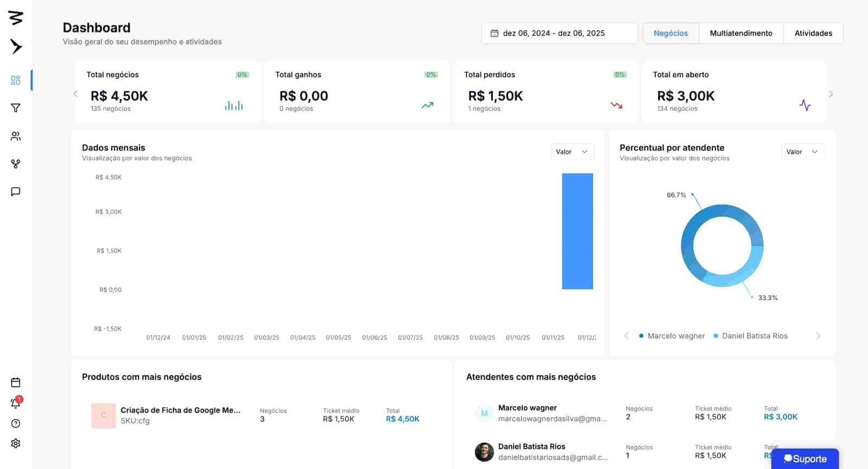The image size is (868, 469).
Task: Click the Suporte button
Action: click(x=805, y=459)
